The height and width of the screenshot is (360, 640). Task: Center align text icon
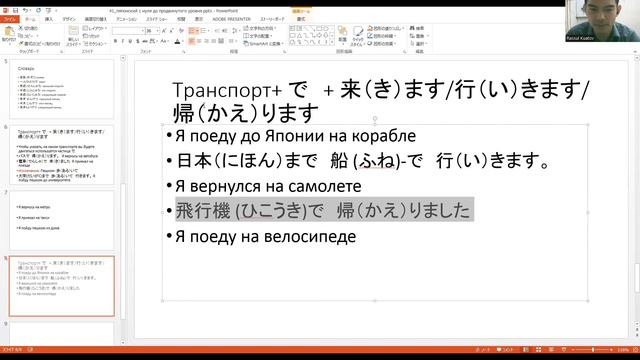coord(199,41)
